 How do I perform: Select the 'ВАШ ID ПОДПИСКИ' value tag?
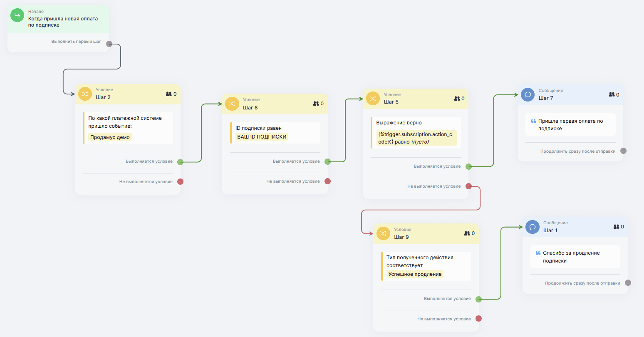tap(262, 137)
